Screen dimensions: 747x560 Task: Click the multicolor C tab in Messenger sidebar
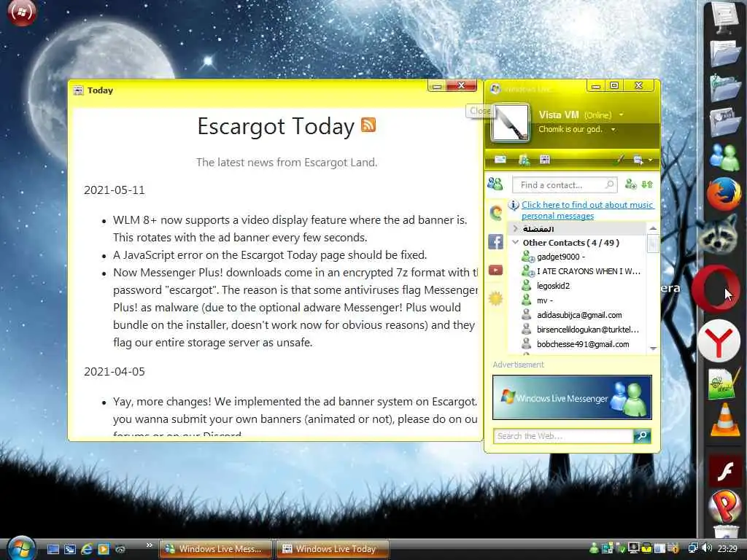(x=495, y=212)
